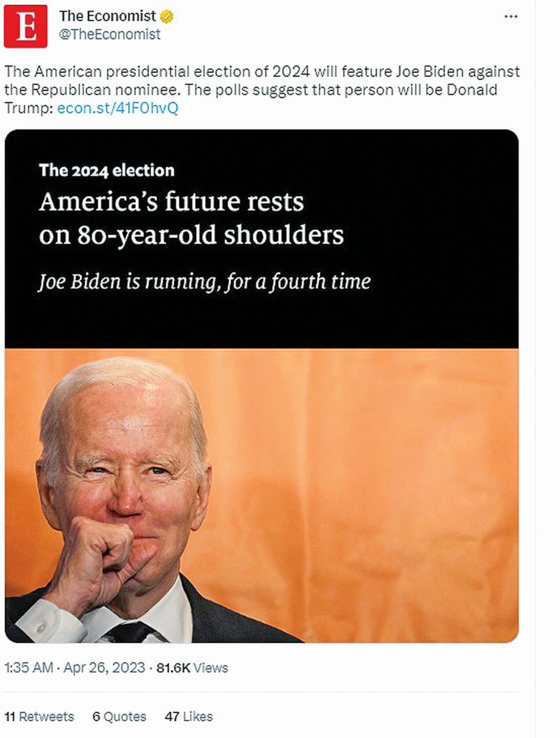View the 81.6K Views analytics
560x738 pixels.
[192, 668]
